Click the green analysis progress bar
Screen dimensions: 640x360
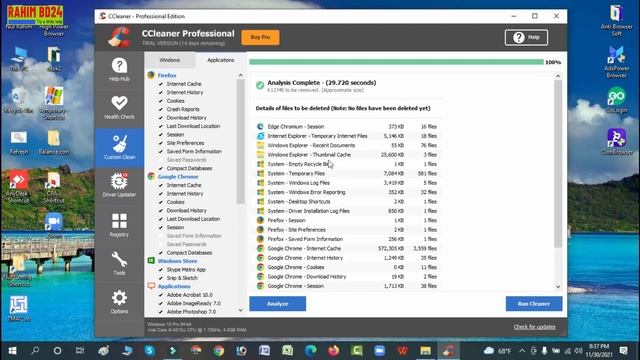point(396,62)
